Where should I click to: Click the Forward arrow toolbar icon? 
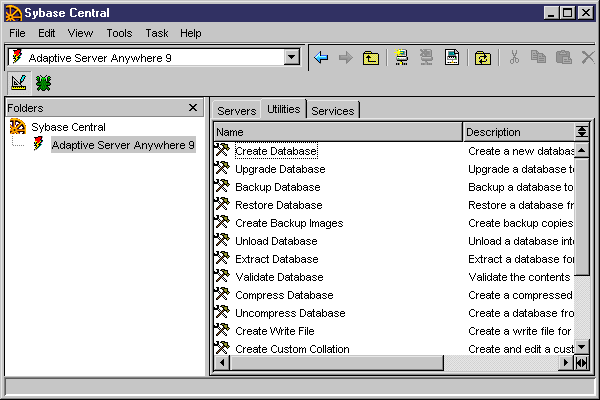coord(346,58)
